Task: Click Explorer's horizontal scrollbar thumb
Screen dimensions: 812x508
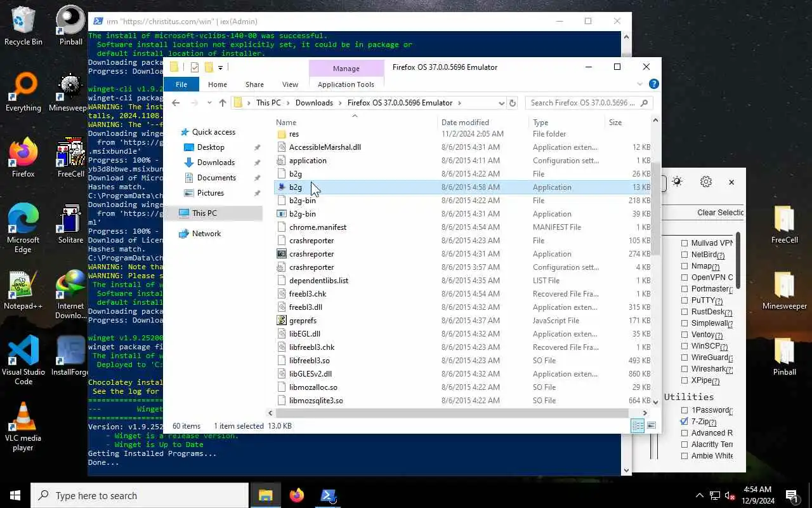Action: pos(453,413)
